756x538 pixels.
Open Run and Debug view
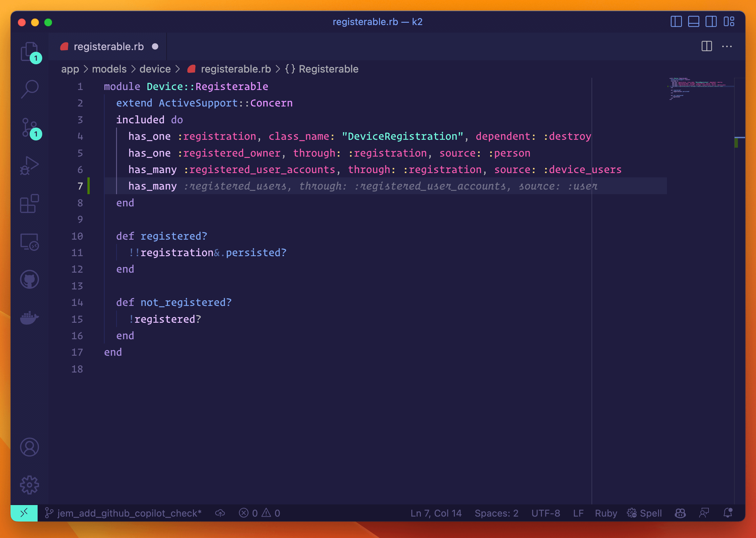click(x=29, y=165)
